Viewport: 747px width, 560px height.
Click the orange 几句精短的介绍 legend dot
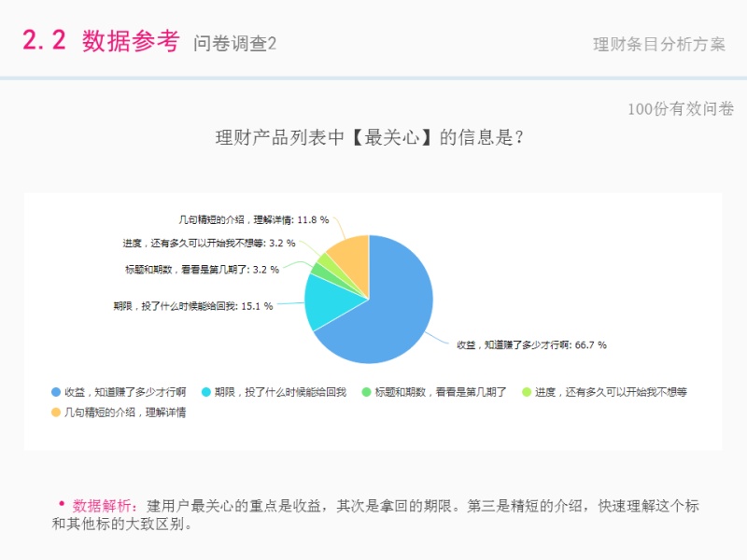56,413
